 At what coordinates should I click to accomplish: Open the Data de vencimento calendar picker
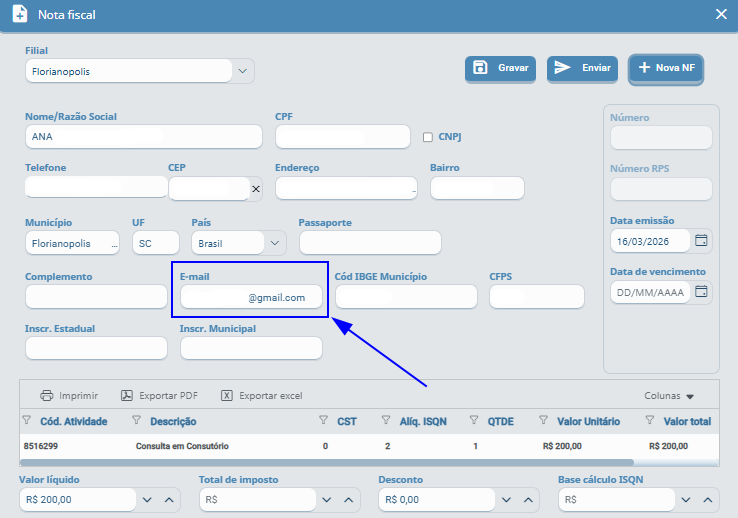tap(701, 292)
